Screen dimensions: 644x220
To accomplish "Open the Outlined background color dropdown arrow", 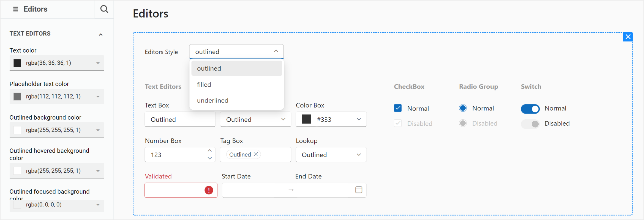I will click(x=98, y=130).
